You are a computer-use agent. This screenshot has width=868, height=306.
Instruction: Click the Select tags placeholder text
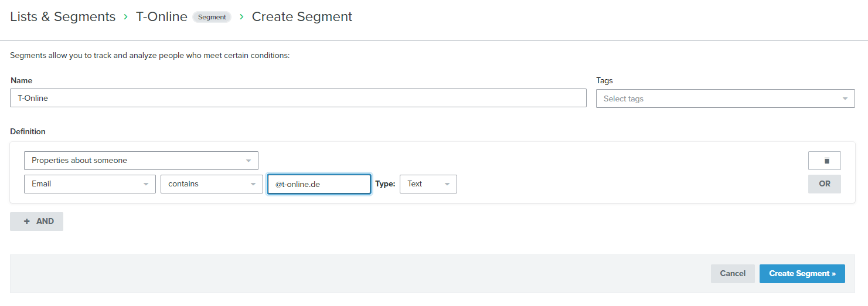pos(624,98)
